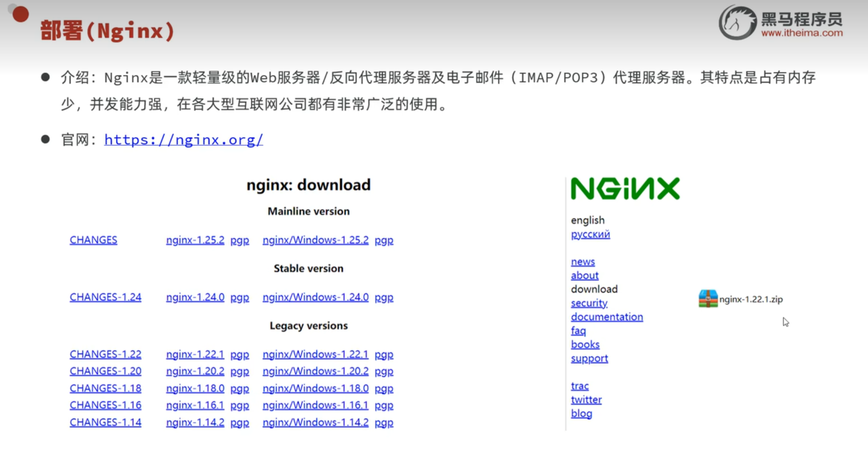This screenshot has width=868, height=452.
Task: Open the nginx-1.22.1.zip archive icon
Action: tap(708, 298)
